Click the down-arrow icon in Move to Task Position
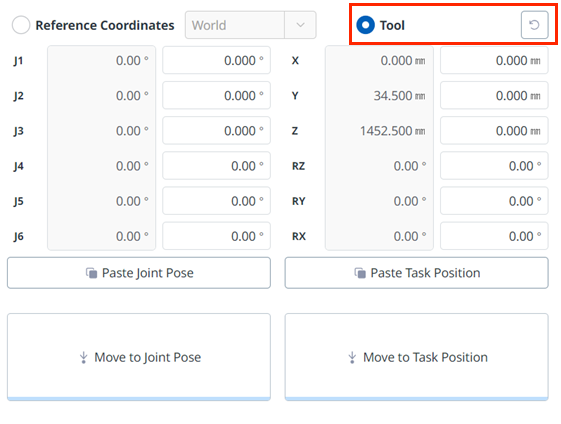 pos(352,357)
